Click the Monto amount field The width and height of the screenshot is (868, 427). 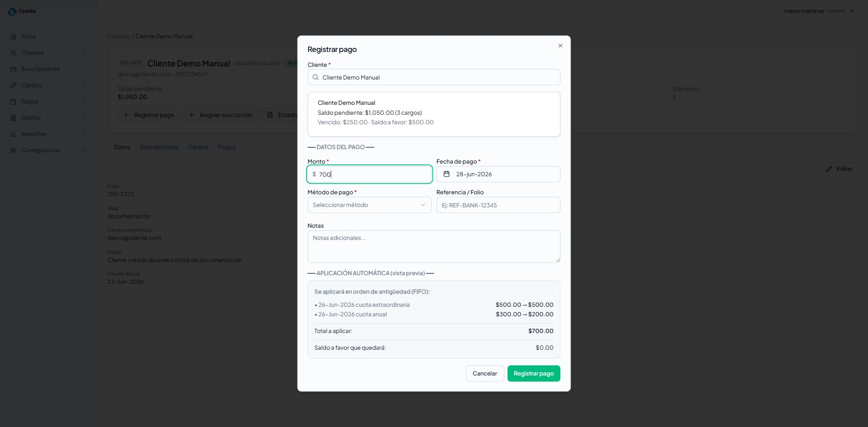tap(369, 174)
